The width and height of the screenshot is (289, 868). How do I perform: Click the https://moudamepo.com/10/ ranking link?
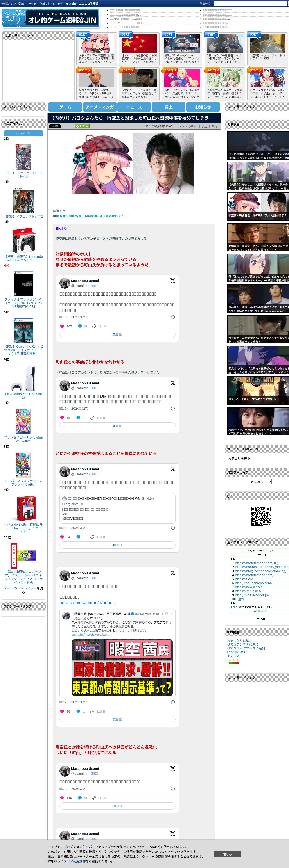257,563
